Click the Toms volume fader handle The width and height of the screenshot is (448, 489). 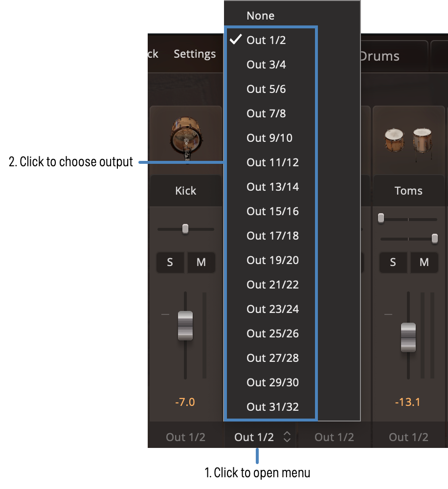click(x=408, y=337)
